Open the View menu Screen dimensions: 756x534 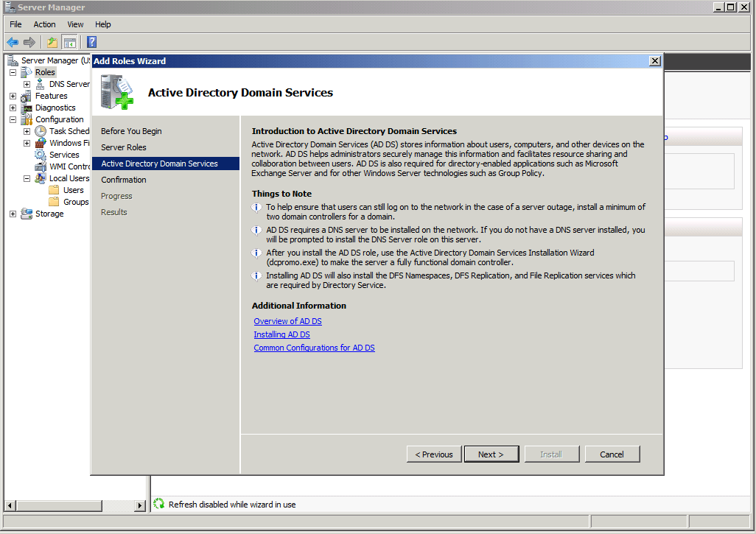pos(75,24)
